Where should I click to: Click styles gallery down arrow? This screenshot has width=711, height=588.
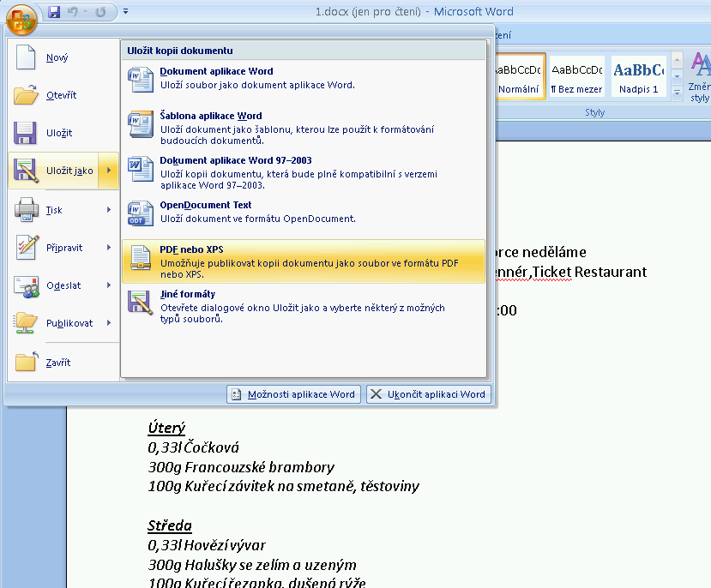(677, 76)
